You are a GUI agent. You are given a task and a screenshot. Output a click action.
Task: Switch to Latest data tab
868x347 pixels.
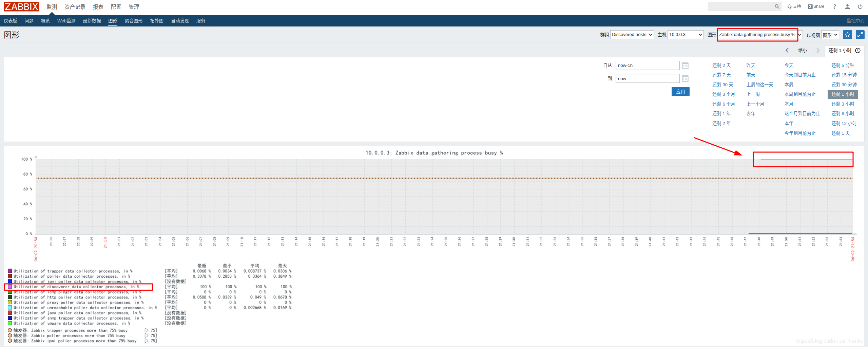(x=92, y=21)
